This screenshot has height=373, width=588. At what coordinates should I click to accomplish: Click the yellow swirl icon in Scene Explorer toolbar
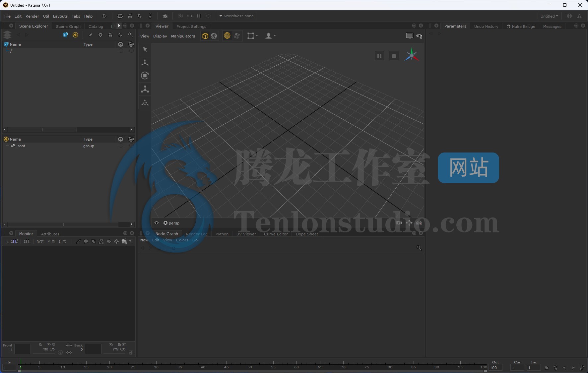[x=75, y=35]
